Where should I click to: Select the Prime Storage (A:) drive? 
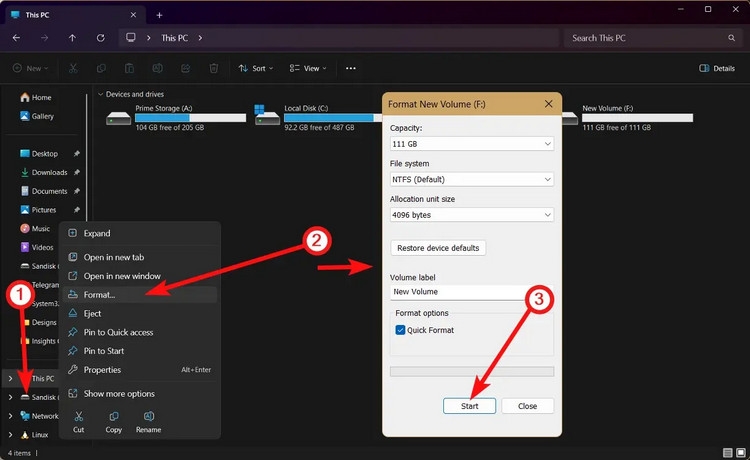coord(176,118)
